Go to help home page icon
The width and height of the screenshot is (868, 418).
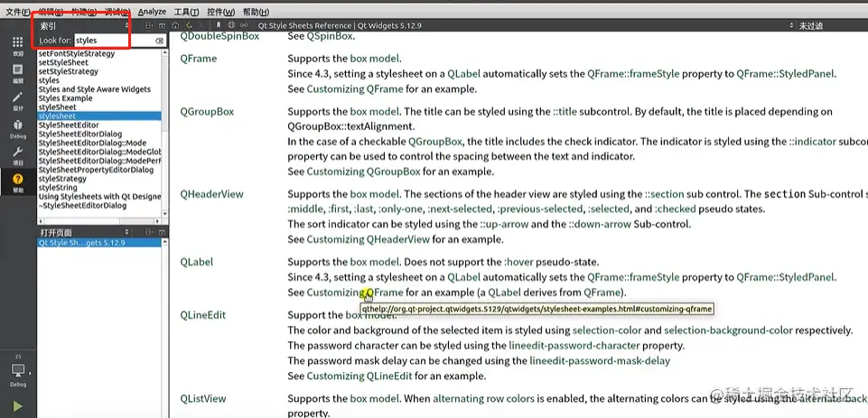(x=175, y=25)
